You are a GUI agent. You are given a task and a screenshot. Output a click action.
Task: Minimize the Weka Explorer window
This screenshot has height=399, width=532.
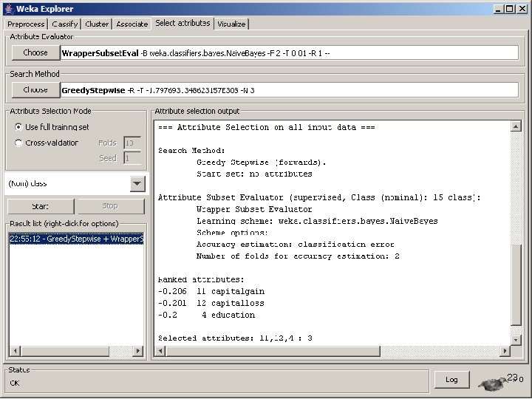point(498,9)
